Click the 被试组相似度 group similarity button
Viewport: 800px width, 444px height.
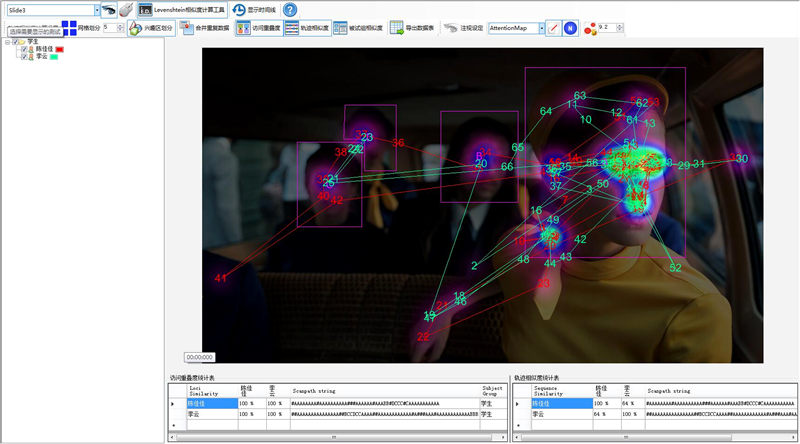[x=358, y=28]
